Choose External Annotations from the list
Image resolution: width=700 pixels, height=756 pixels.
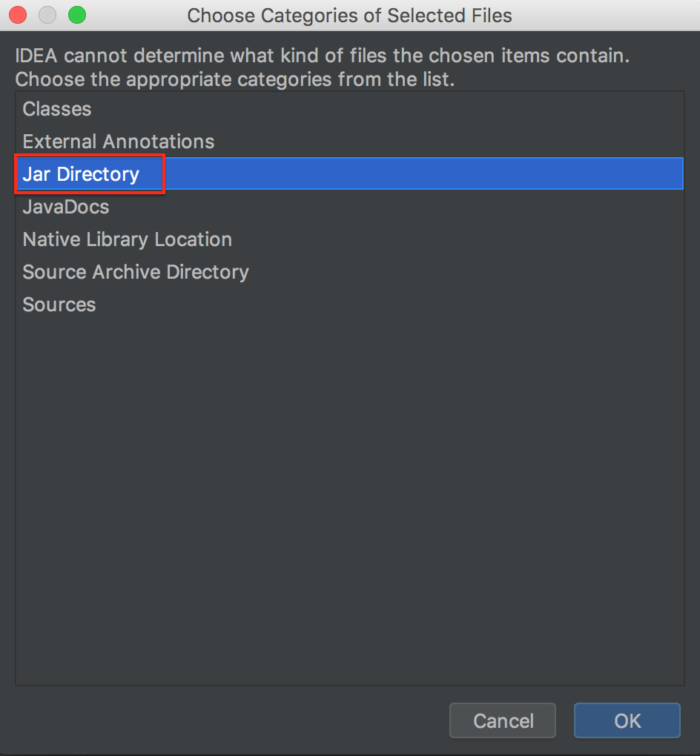click(119, 142)
